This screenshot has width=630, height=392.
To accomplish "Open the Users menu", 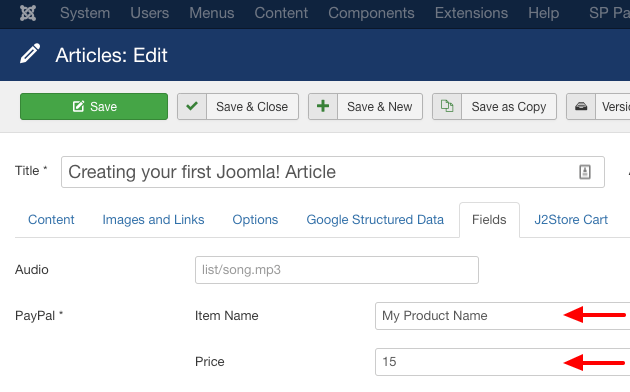I will (x=149, y=13).
